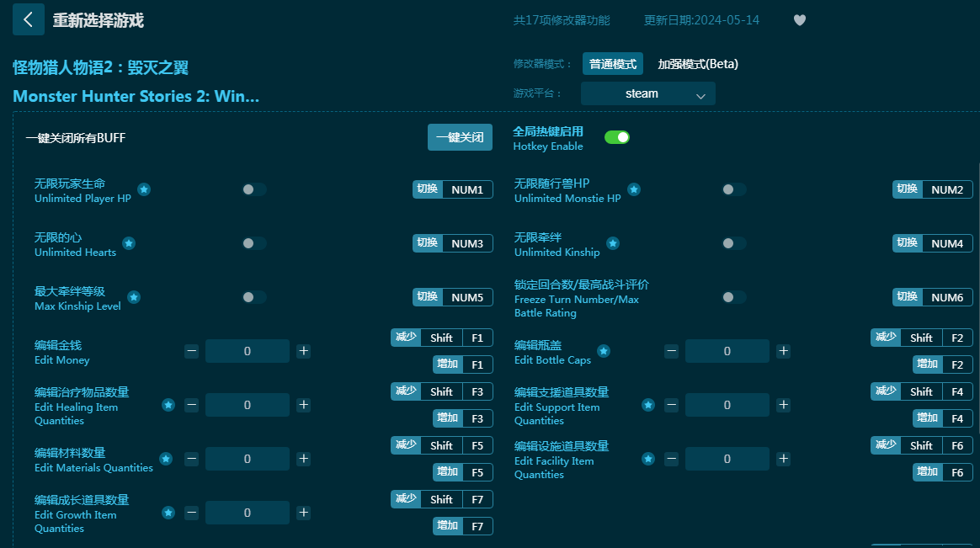Click 减少 Shift F3 hotkey button
Viewport: 980px width, 548px height.
[x=442, y=391]
